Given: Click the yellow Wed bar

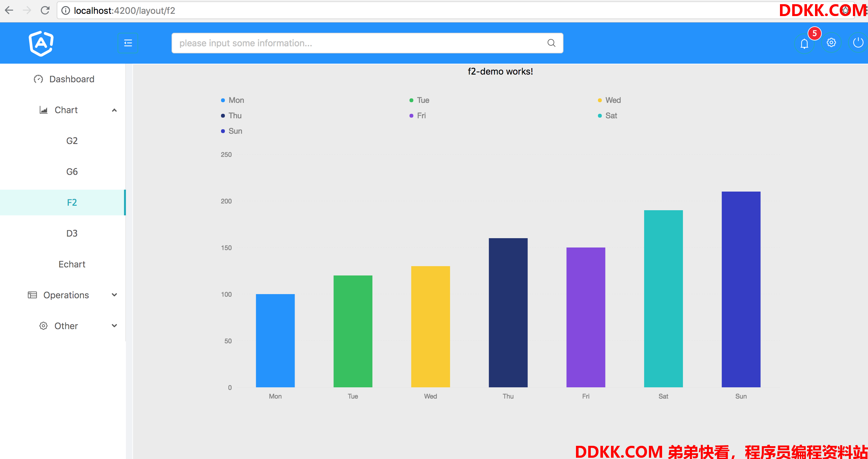Looking at the screenshot, I should tap(431, 327).
